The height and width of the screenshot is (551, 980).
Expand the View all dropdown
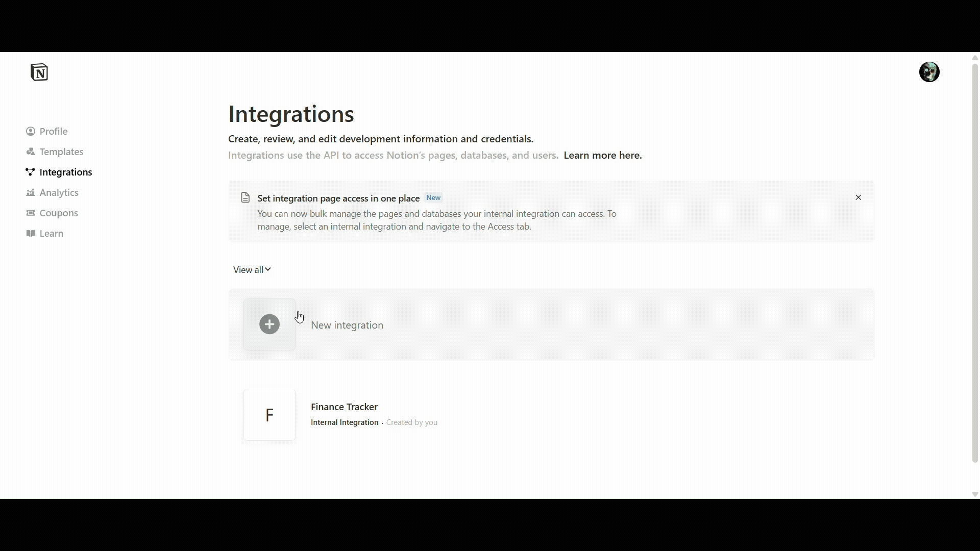point(251,269)
